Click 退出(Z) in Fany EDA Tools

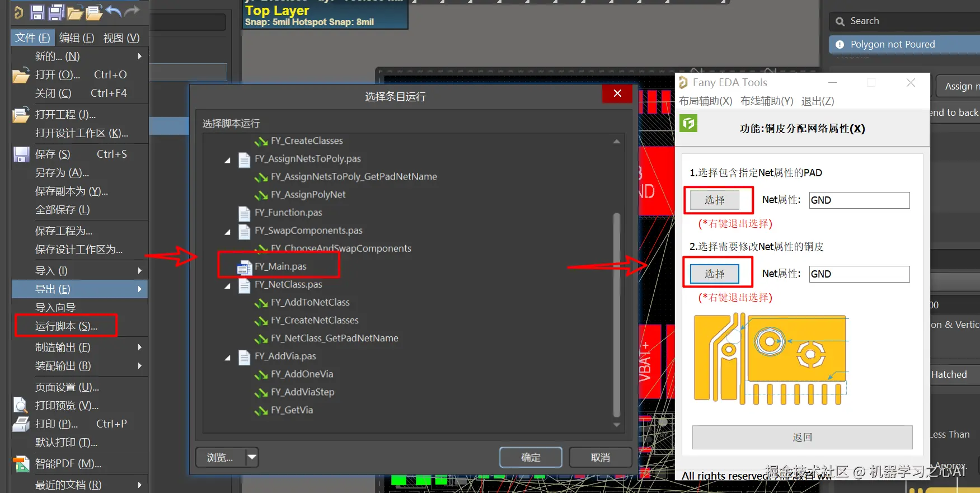[818, 101]
